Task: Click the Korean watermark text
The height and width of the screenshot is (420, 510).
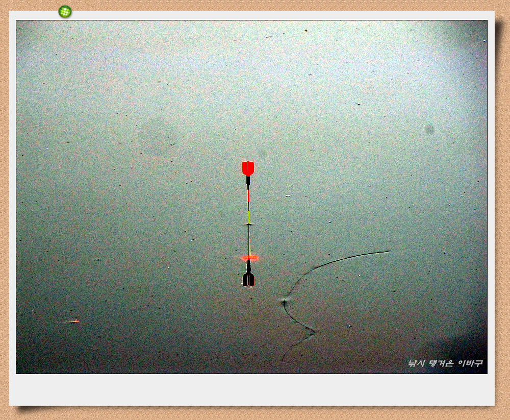Action: (445, 363)
